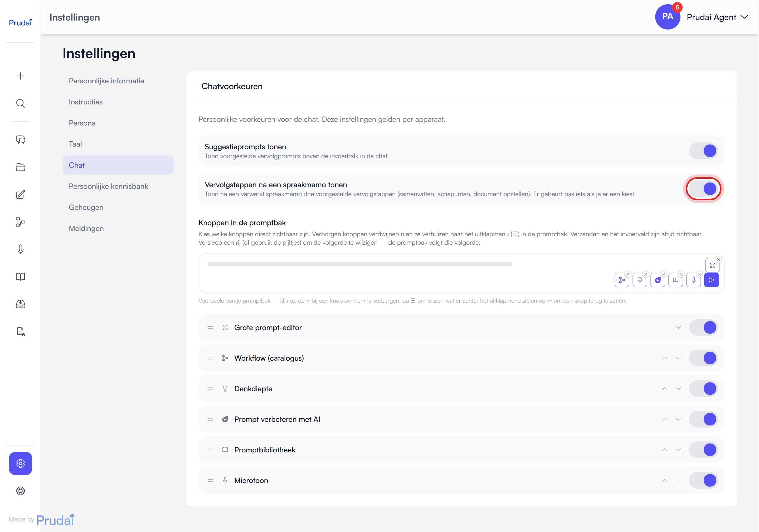Screen dimensions: 759x532
Task: Click the rocket improve icon in the prompt box preview
Action: tap(658, 280)
